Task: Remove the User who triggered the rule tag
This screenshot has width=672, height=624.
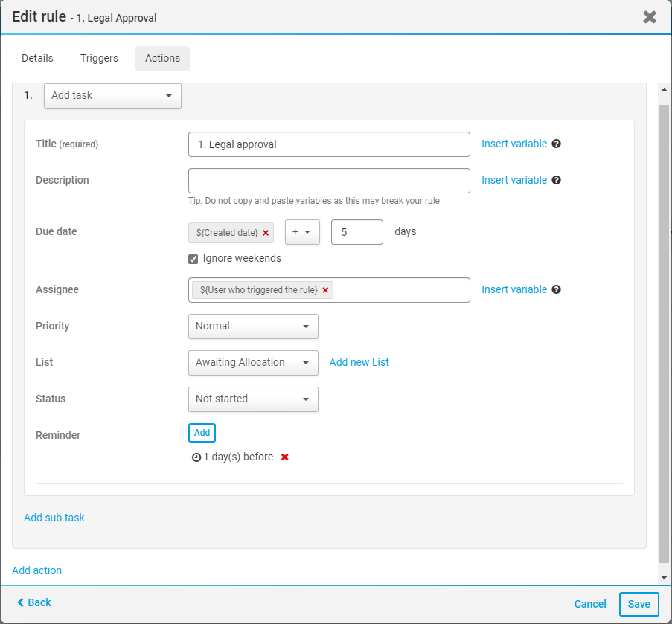Action: pyautogui.click(x=325, y=290)
